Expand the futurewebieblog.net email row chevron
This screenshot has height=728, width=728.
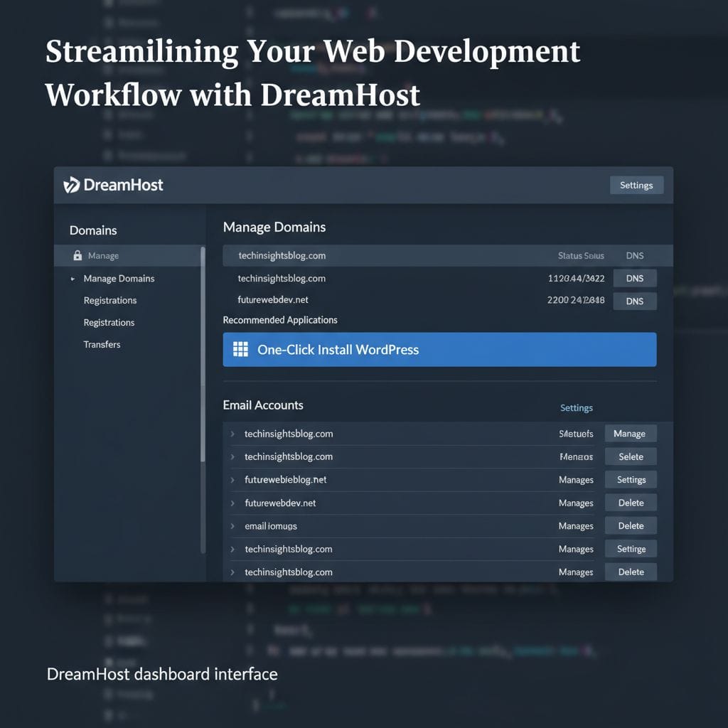pos(232,480)
